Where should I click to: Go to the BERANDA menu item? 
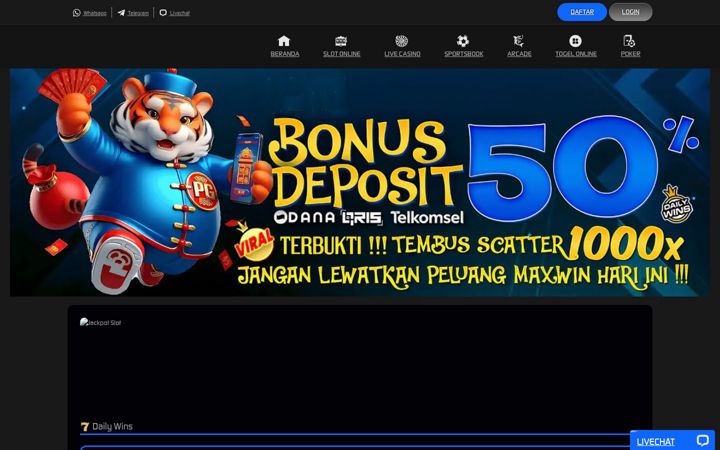[285, 54]
